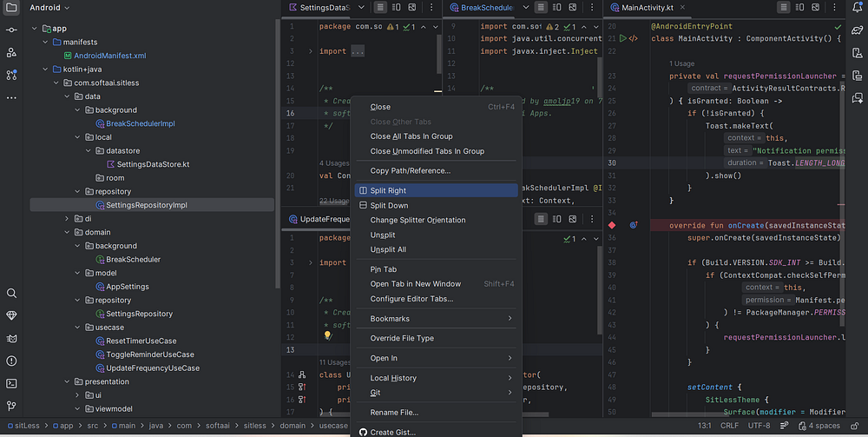The image size is (868, 437).
Task: Open AndroidManifest.xml in project tree
Action: coord(104,56)
